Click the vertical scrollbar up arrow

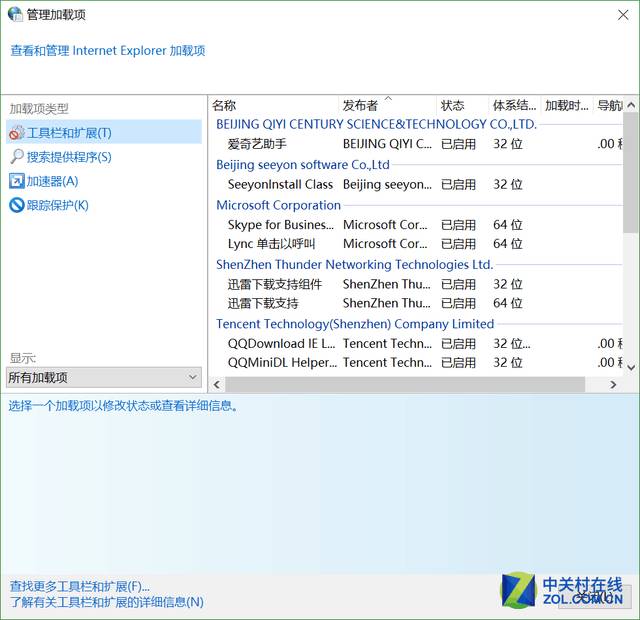pos(631,105)
